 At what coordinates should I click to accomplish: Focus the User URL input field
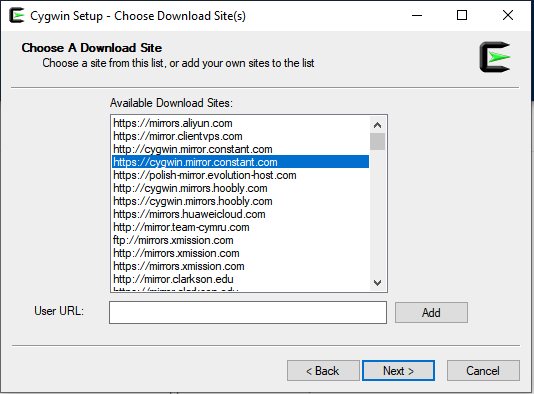click(x=248, y=312)
